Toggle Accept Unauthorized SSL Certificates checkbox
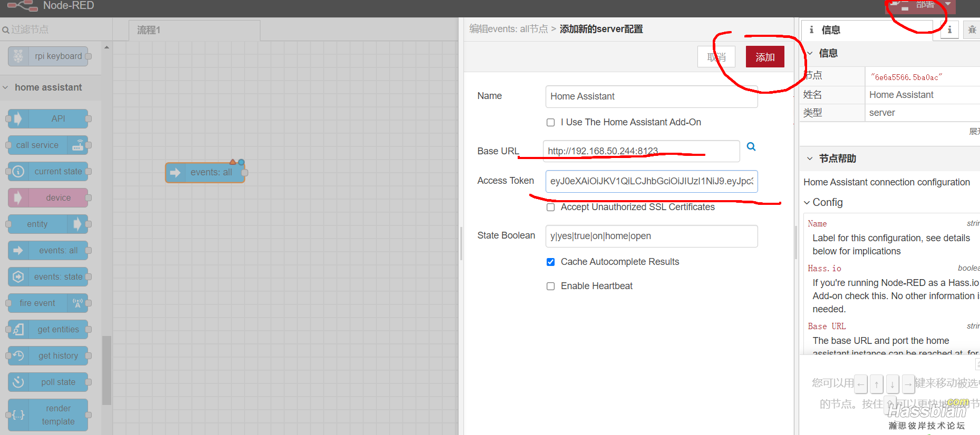The height and width of the screenshot is (435, 980). [550, 207]
